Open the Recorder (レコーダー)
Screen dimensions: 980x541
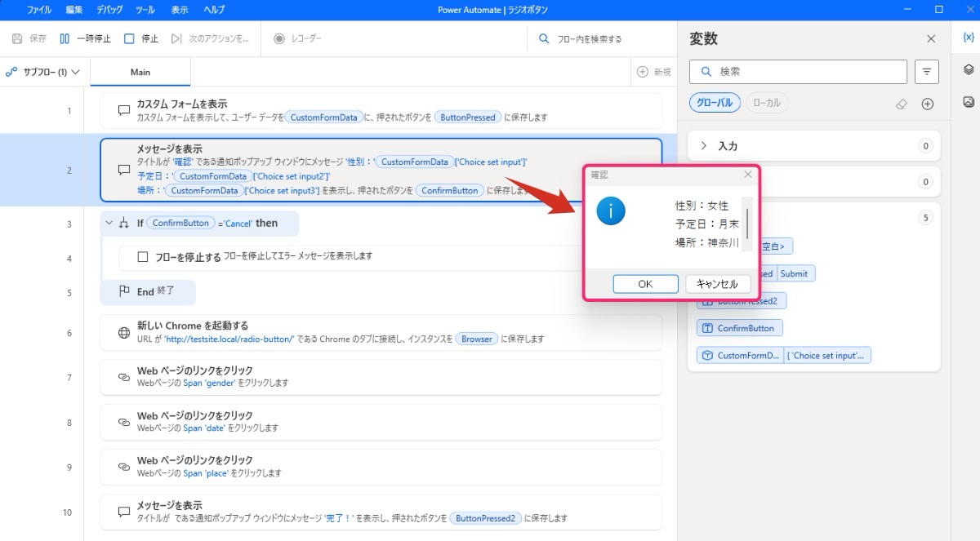(297, 38)
